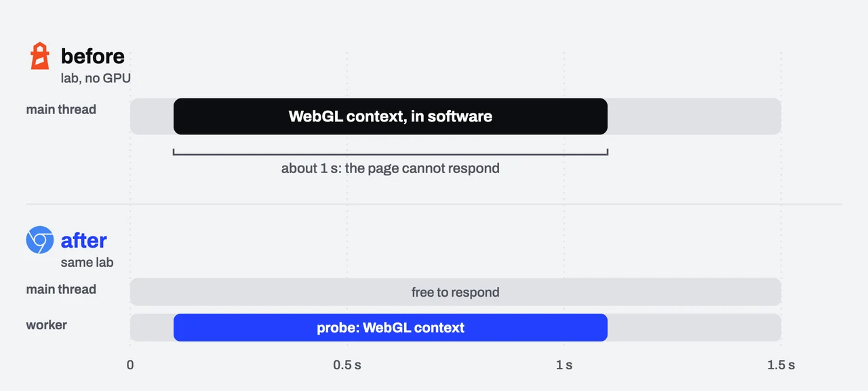Select the blue probe: WebGL context bar
Image resolution: width=868 pixels, height=391 pixels.
coord(391,328)
